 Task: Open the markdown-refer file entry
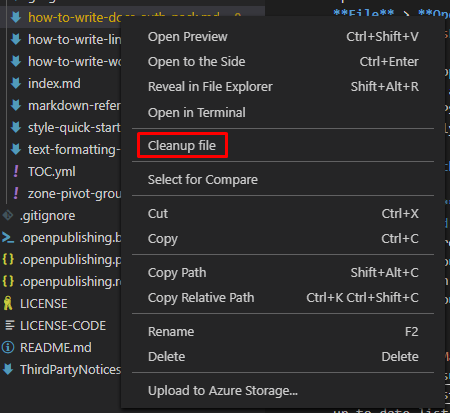(74, 105)
